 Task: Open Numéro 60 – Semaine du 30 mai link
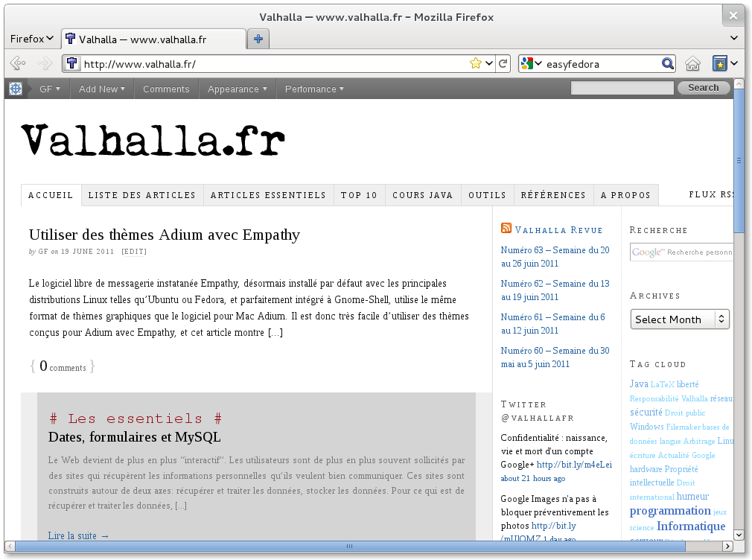point(555,357)
